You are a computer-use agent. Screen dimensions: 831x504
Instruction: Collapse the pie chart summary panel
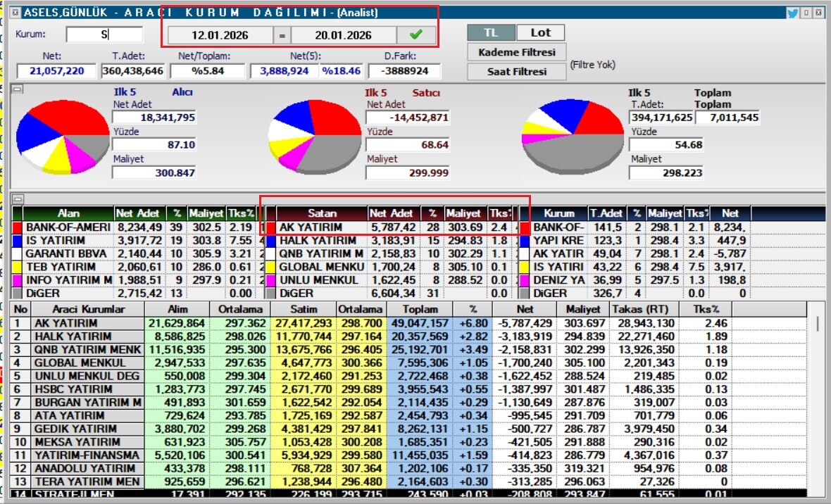[18, 89]
